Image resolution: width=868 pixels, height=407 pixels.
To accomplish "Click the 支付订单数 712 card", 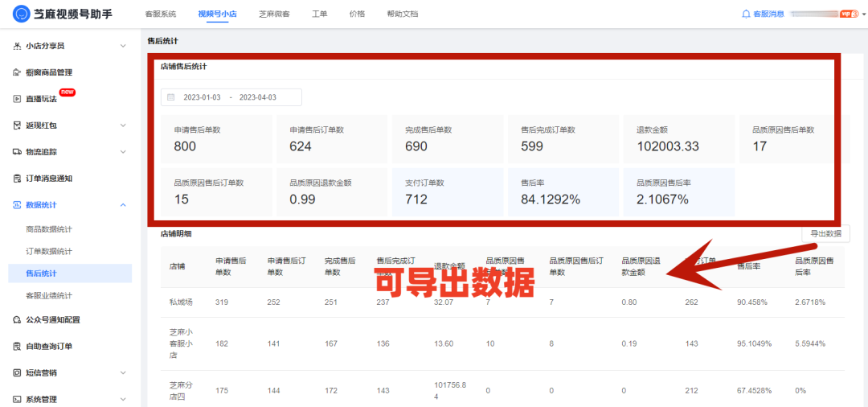I will [x=448, y=192].
